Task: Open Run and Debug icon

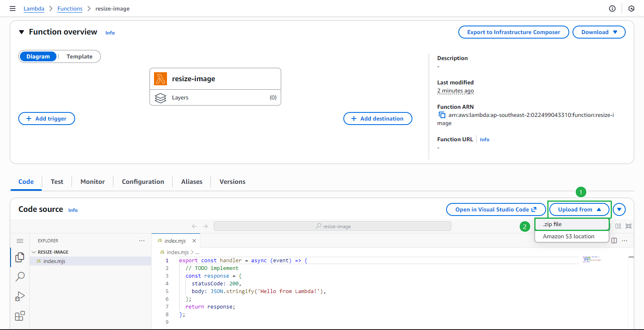Action: [x=20, y=296]
